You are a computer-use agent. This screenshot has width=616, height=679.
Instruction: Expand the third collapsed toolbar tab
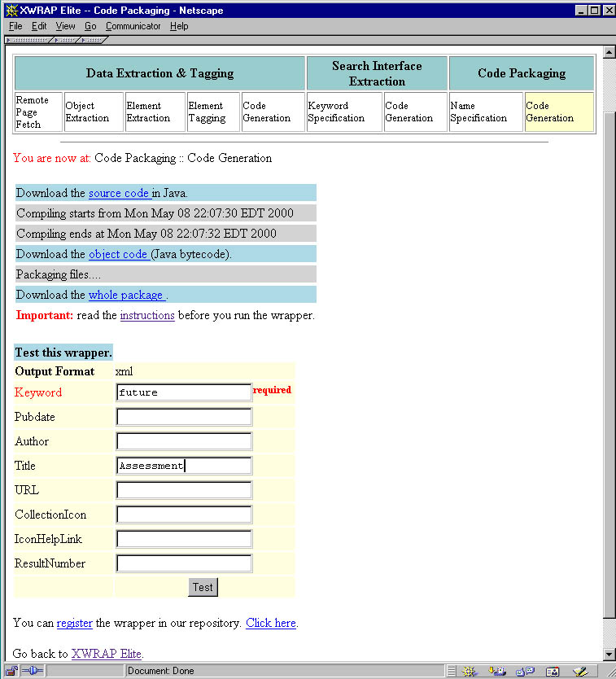point(93,39)
